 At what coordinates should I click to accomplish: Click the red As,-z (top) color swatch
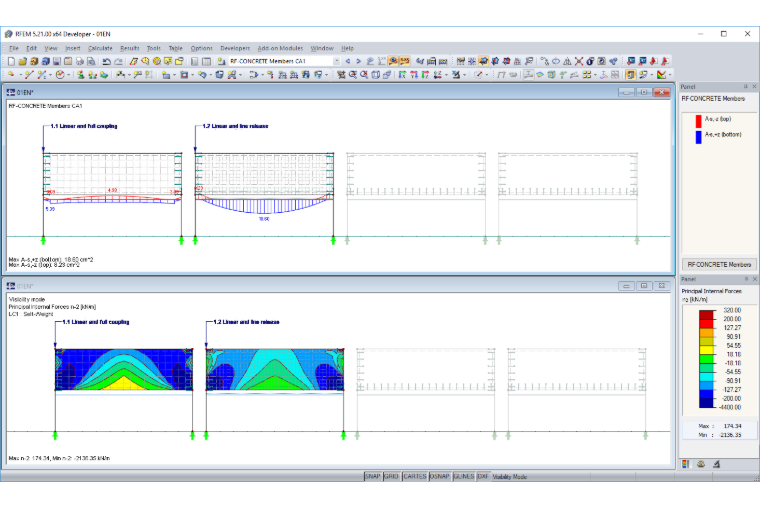pyautogui.click(x=698, y=121)
